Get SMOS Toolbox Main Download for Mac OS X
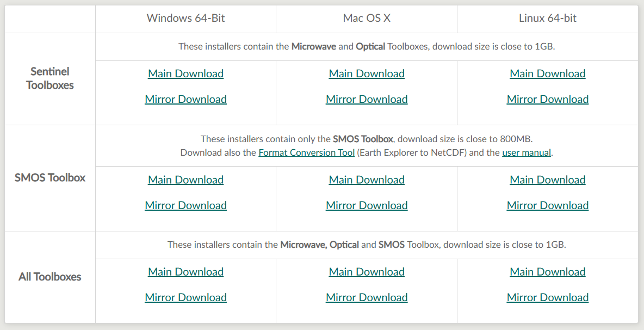644x330 pixels. click(367, 180)
